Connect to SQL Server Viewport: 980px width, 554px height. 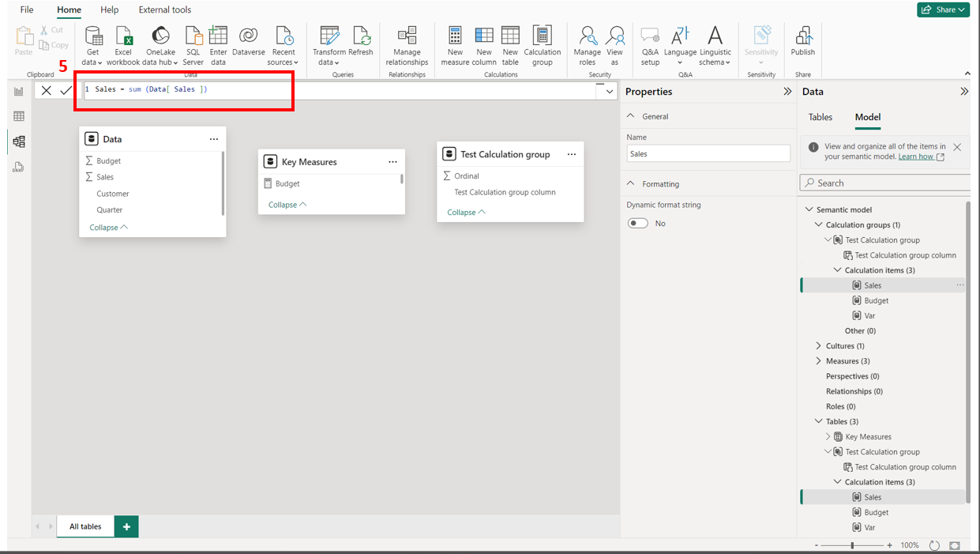[193, 46]
